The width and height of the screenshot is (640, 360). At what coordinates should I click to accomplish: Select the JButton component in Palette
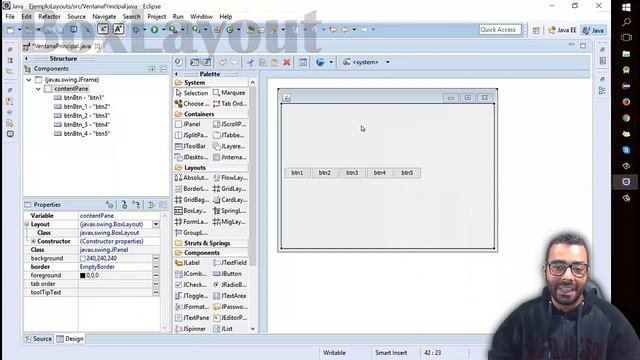[227, 273]
